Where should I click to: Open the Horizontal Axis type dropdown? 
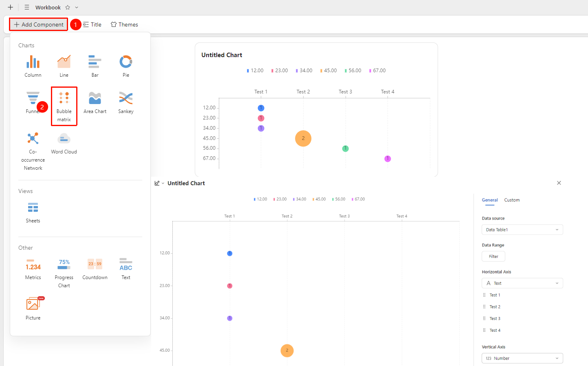coord(522,283)
